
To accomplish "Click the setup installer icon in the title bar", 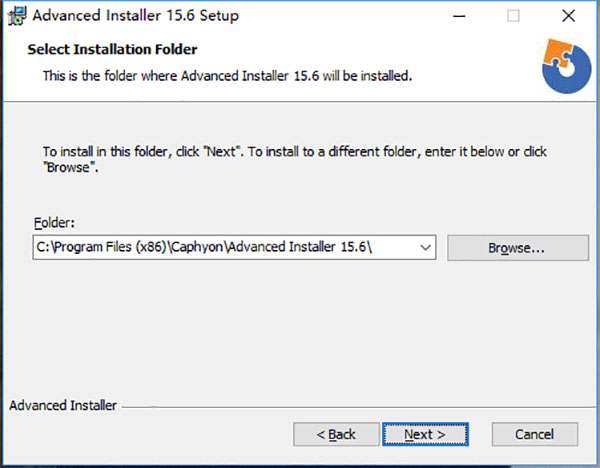I will point(17,16).
